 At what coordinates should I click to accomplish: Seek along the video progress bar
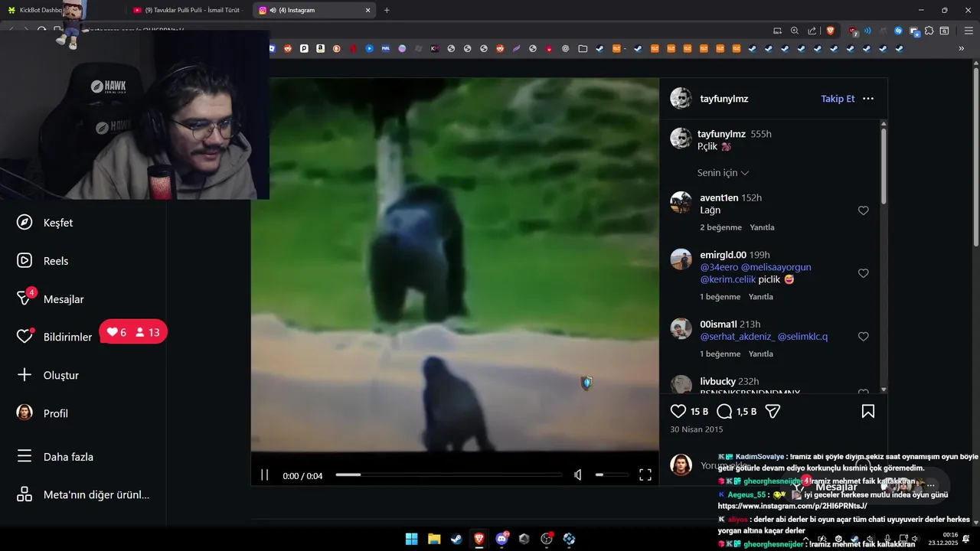(449, 475)
